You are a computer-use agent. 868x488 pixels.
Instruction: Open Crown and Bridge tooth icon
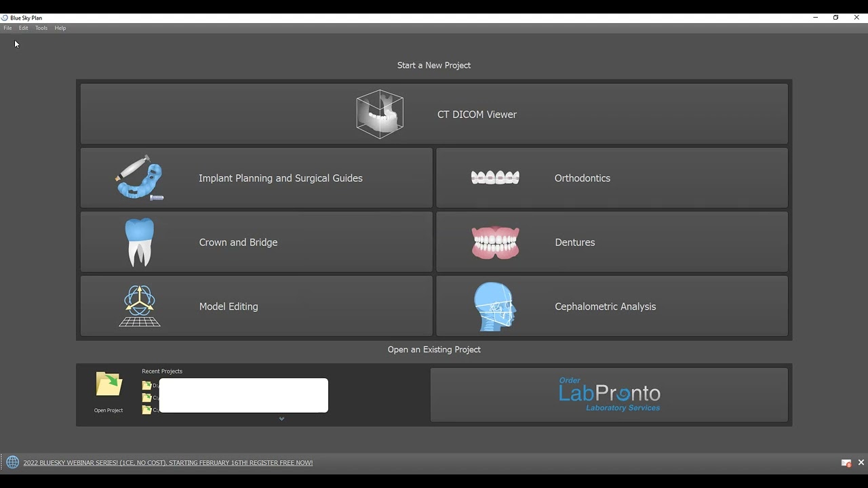[x=140, y=242]
